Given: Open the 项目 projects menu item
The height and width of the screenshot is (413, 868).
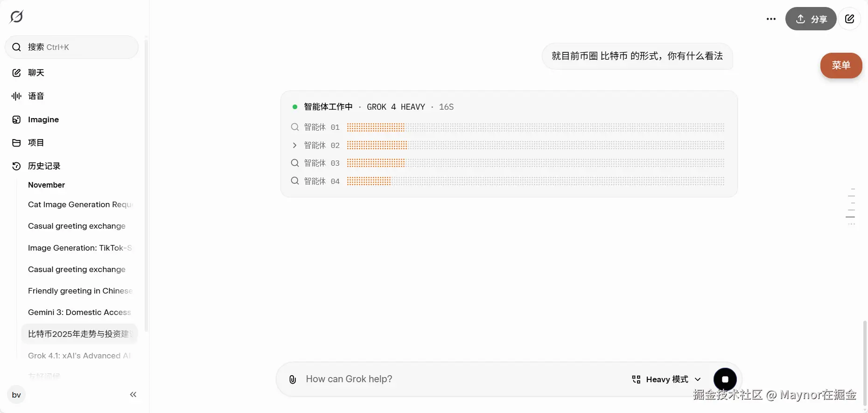Looking at the screenshot, I should pos(36,143).
